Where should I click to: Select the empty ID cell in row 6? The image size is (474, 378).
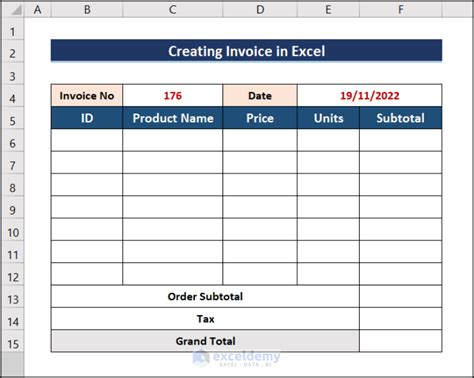(87, 140)
